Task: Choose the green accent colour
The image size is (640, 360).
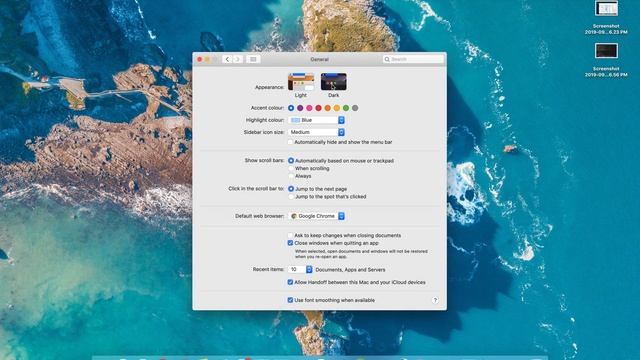Action: 346,108
